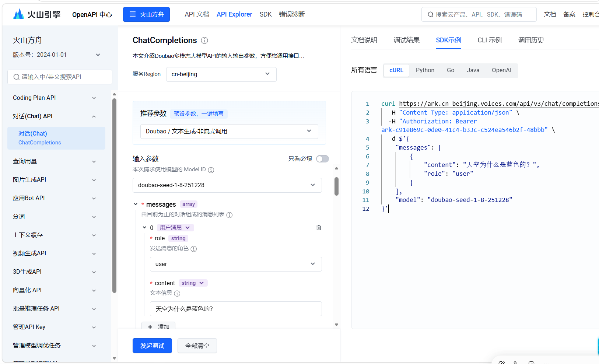The height and width of the screenshot is (364, 599).
Task: Switch to 调试结果 tab
Action: [x=406, y=40]
